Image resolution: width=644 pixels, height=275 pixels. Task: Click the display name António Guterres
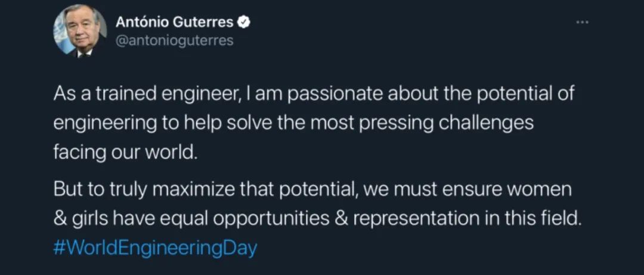[175, 23]
